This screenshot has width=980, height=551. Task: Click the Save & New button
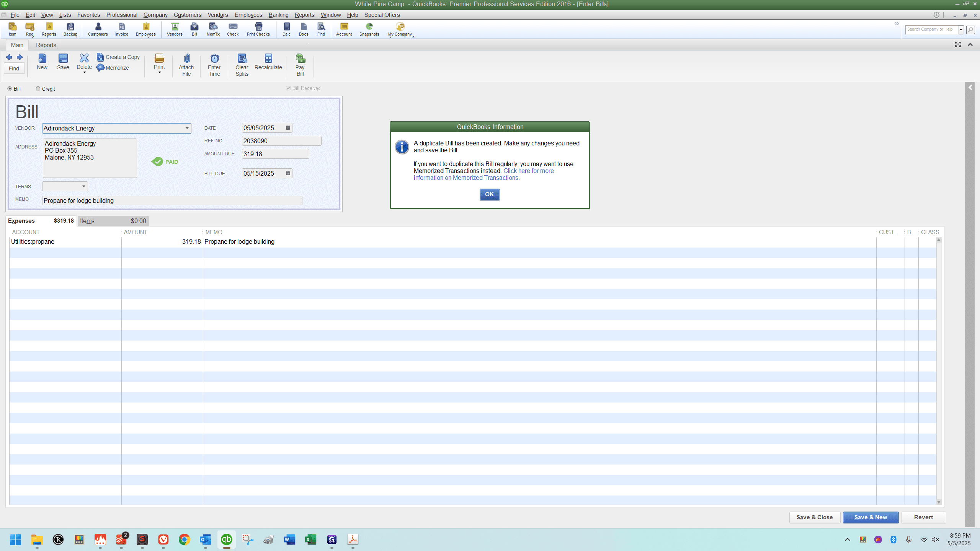pyautogui.click(x=871, y=517)
